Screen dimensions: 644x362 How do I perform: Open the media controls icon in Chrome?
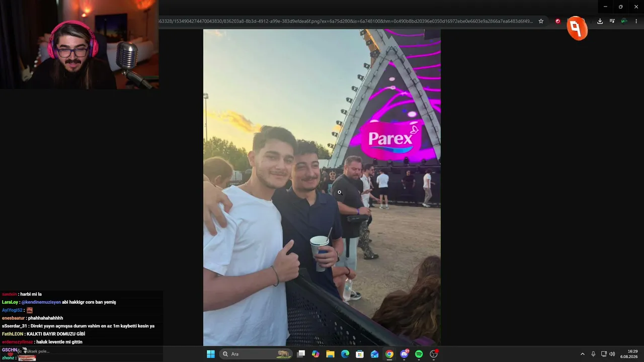pyautogui.click(x=612, y=21)
